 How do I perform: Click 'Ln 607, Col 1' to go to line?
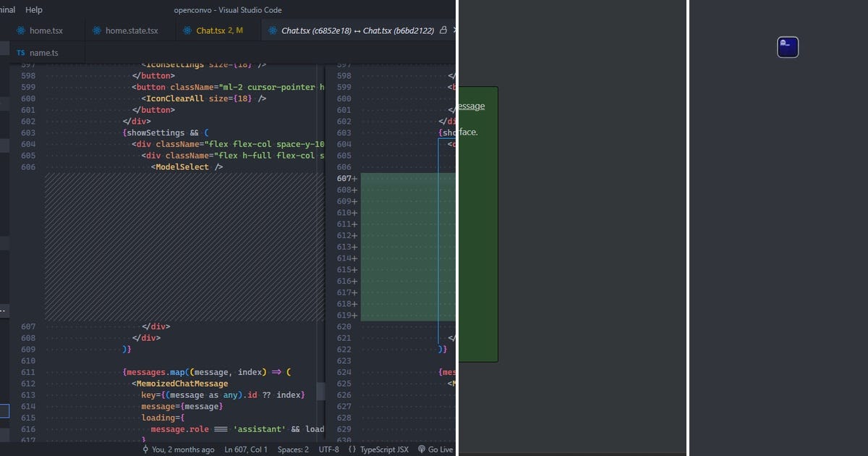tap(245, 449)
